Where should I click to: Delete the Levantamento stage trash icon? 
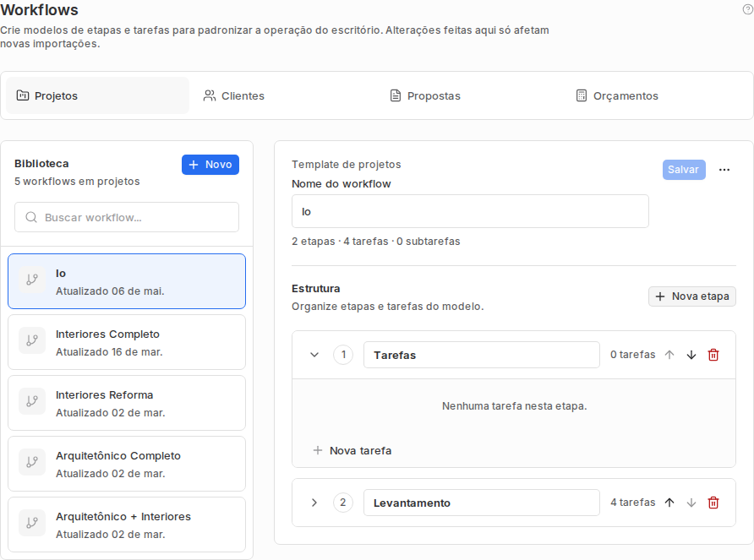[713, 503]
